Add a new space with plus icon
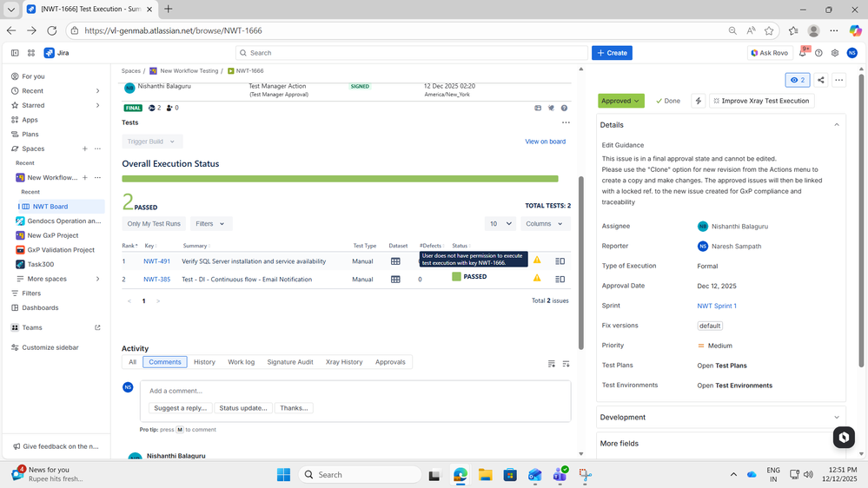Image resolution: width=868 pixels, height=488 pixels. coord(84,148)
